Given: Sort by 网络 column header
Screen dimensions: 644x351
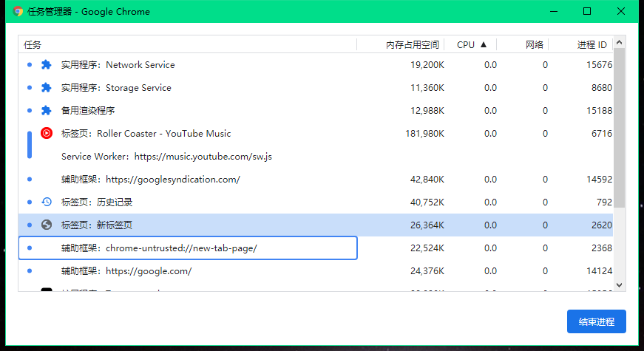Looking at the screenshot, I should (x=523, y=45).
